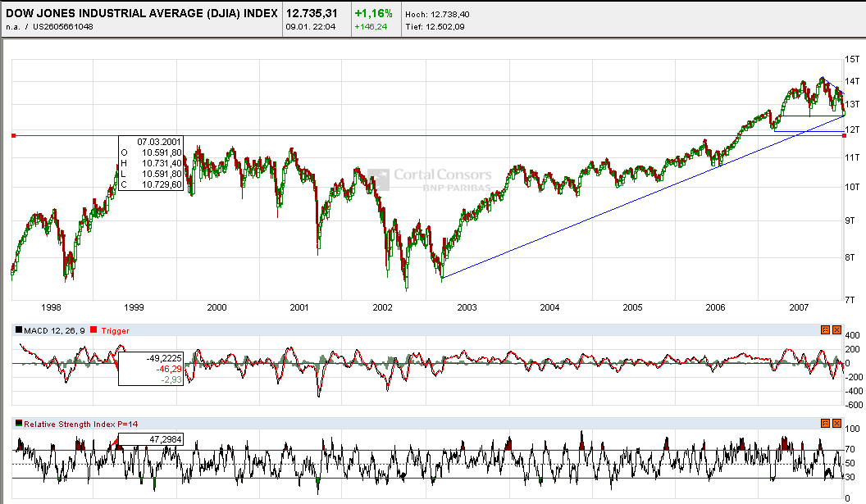
Task: Click the high value 10.731,40 in tooltip
Action: click(x=162, y=163)
